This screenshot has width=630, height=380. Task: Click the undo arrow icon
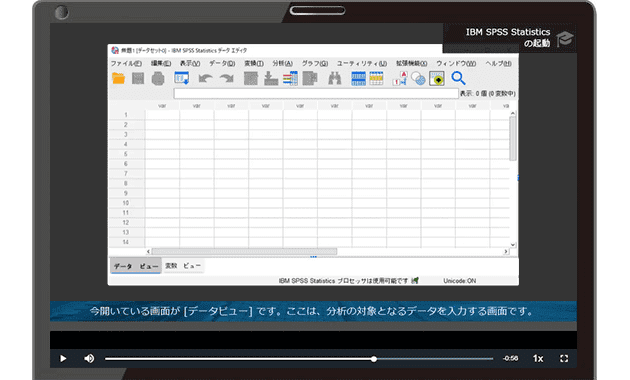205,78
